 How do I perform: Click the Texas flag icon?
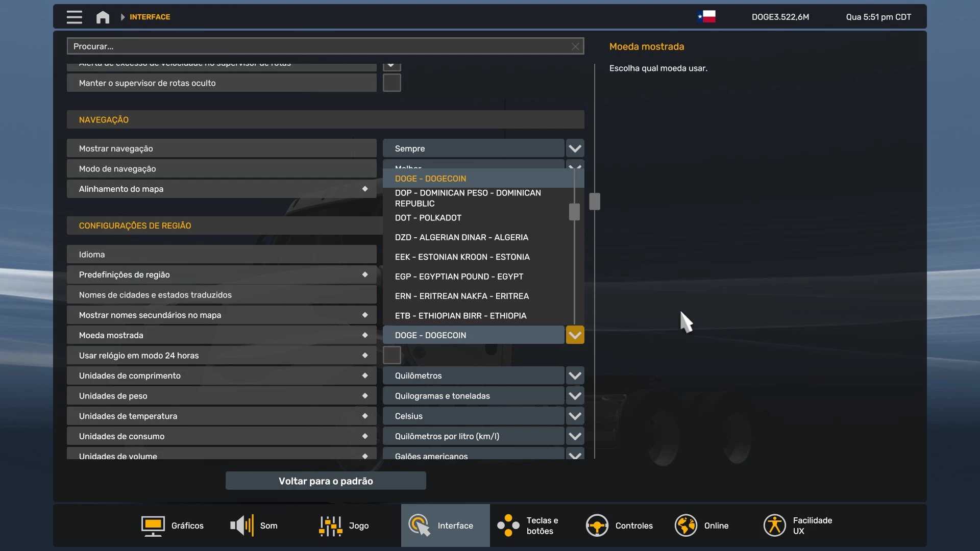click(x=706, y=17)
